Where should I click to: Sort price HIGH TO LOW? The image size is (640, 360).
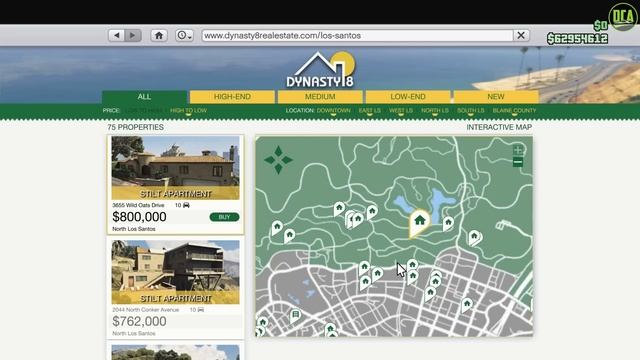point(188,111)
